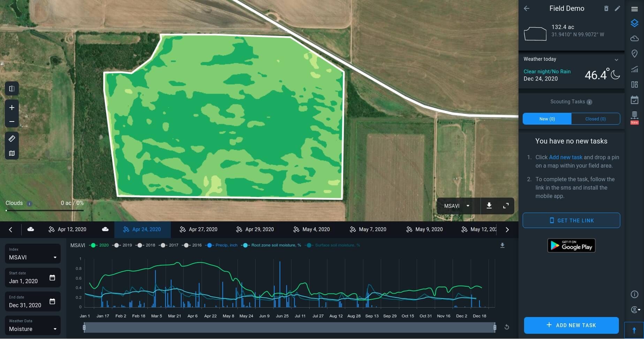Collapse the Weather today section

(x=616, y=60)
